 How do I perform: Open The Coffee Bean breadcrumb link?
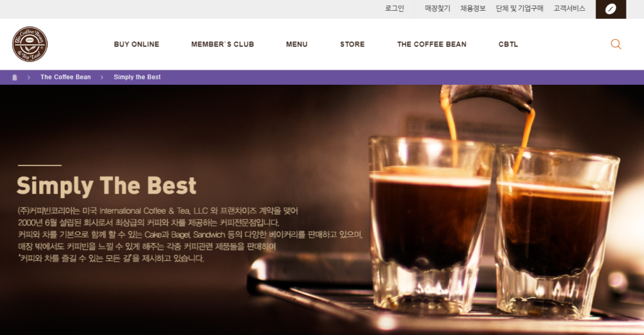(x=65, y=77)
